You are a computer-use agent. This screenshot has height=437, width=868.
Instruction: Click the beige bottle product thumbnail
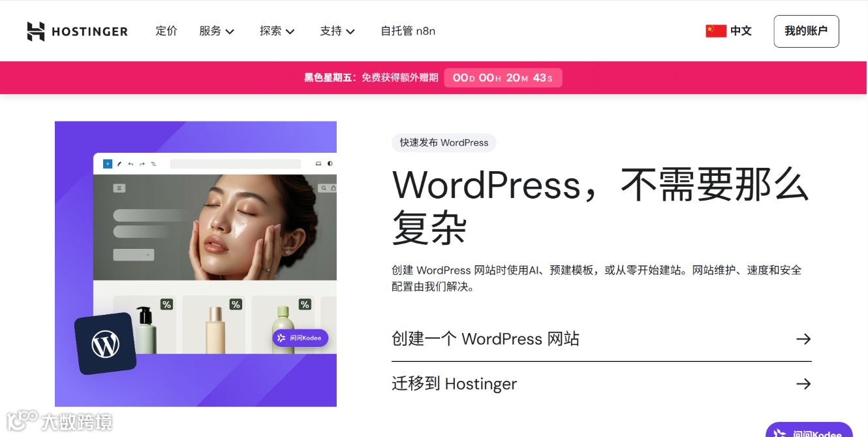(x=214, y=325)
